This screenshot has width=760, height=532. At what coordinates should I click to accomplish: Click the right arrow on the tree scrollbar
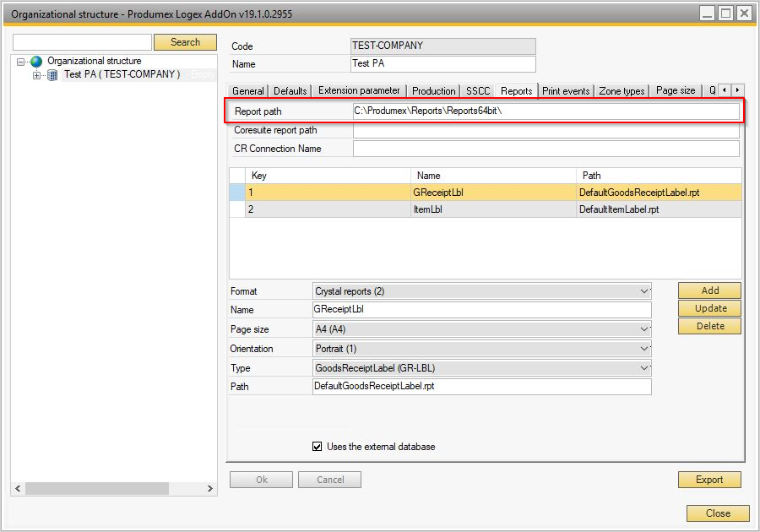click(210, 488)
